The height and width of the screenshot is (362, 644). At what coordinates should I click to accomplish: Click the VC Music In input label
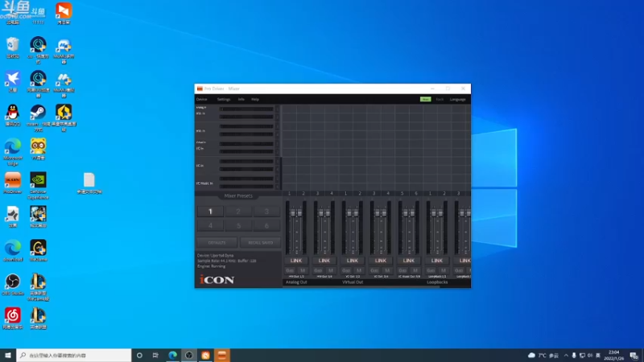[204, 183]
